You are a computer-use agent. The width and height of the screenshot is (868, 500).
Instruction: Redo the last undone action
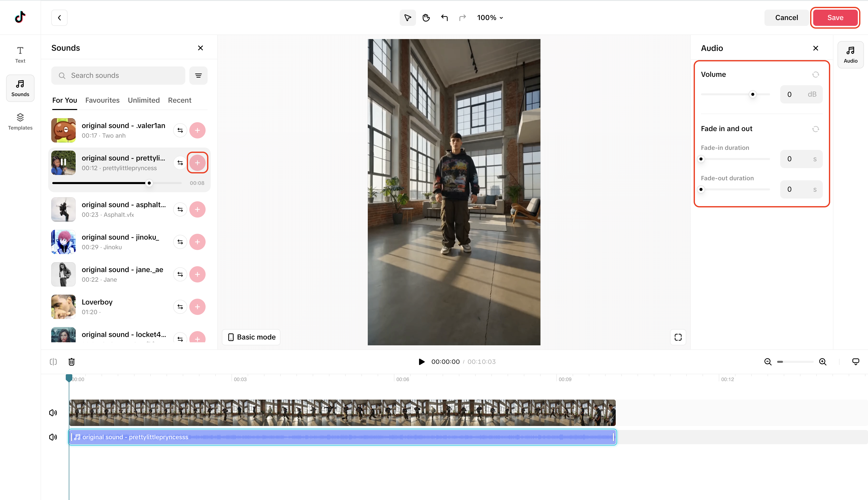coord(462,17)
